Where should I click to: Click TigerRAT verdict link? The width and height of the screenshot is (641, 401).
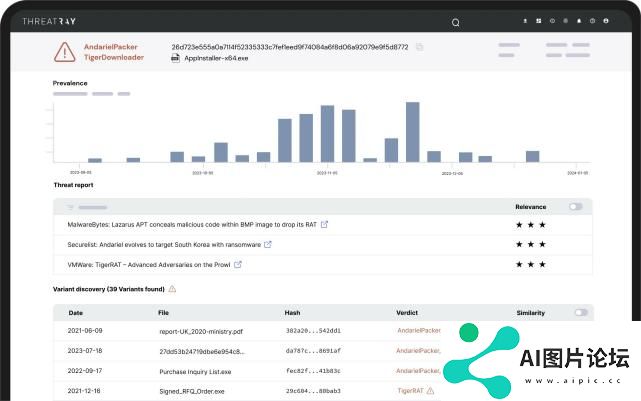pyautogui.click(x=410, y=390)
